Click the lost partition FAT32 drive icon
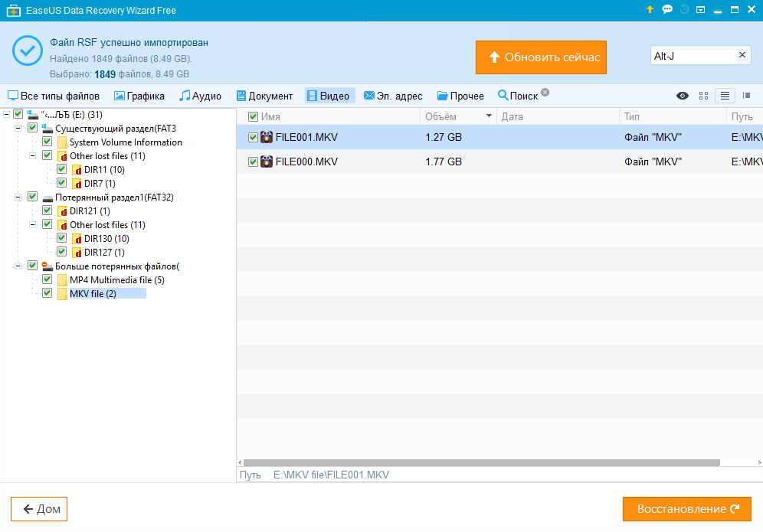 point(47,197)
